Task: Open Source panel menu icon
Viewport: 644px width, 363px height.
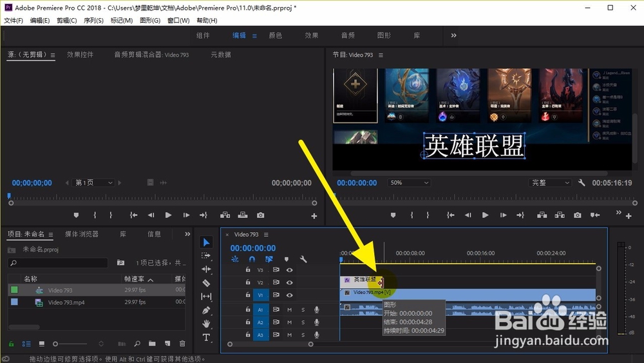Action: pos(53,55)
